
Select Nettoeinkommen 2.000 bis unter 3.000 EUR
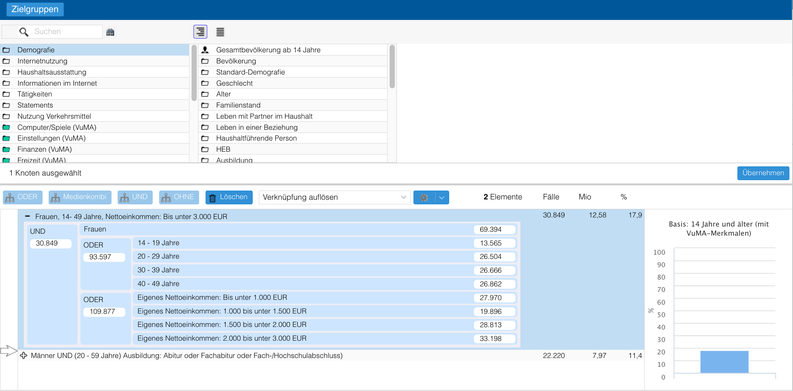tap(325, 338)
